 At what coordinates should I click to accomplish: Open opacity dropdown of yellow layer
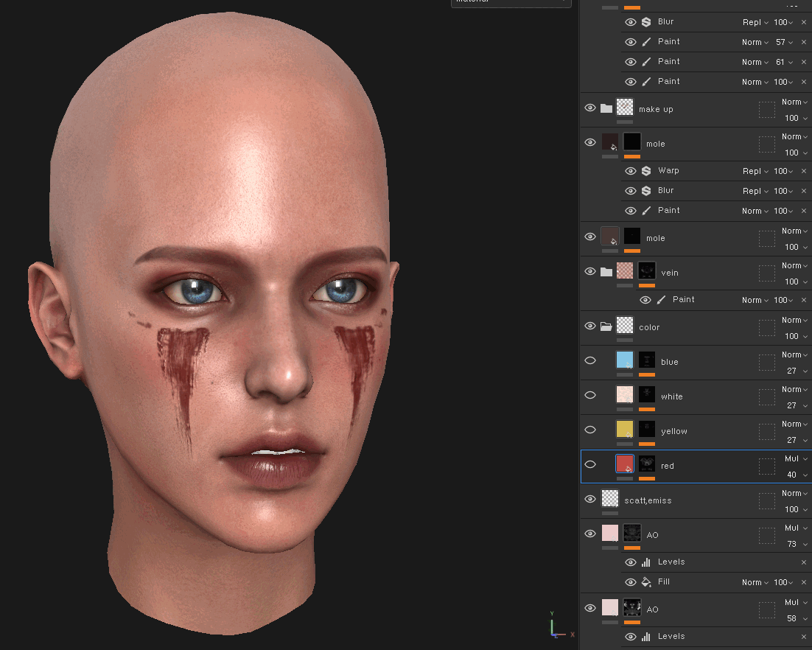(x=794, y=440)
